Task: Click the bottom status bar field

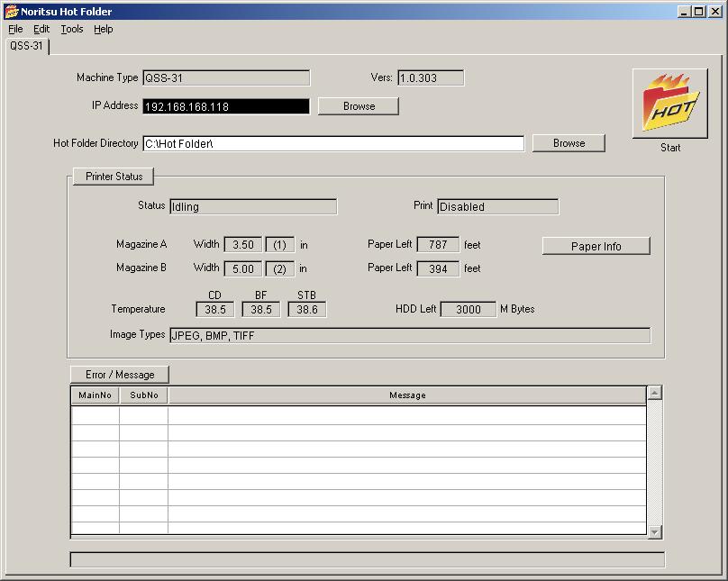Action: point(368,559)
